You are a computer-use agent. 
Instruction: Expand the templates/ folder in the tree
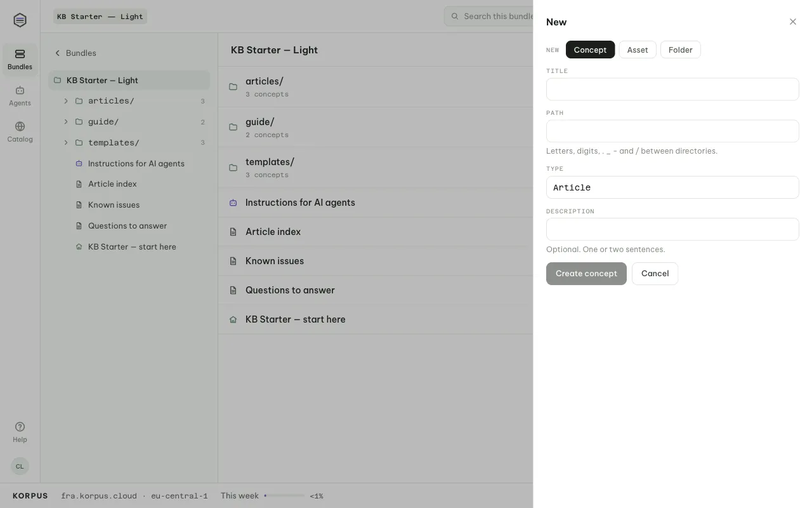66,143
